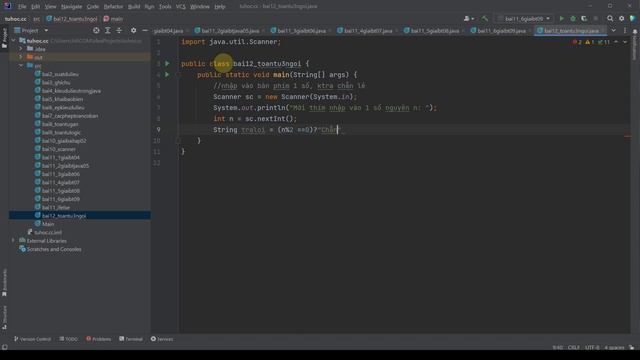Click the errors indicator with red icon

click(x=577, y=42)
